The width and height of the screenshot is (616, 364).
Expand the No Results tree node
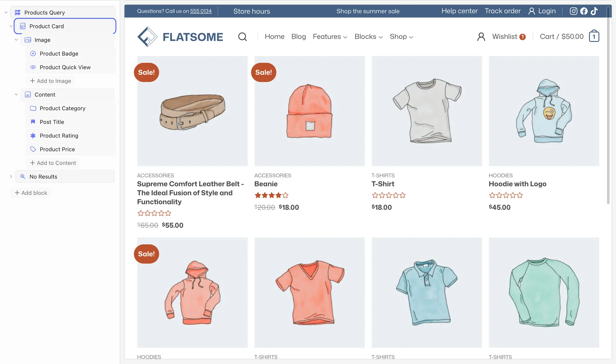(x=11, y=176)
